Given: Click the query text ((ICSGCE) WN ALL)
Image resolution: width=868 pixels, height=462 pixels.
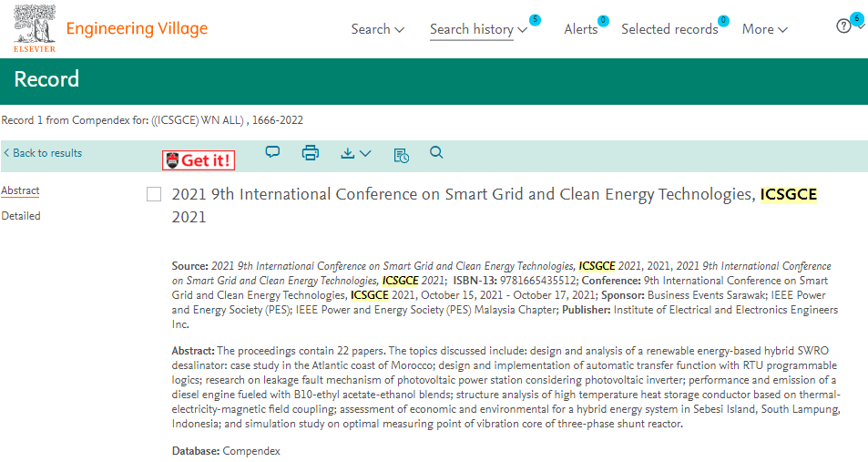Looking at the screenshot, I should [199, 120].
